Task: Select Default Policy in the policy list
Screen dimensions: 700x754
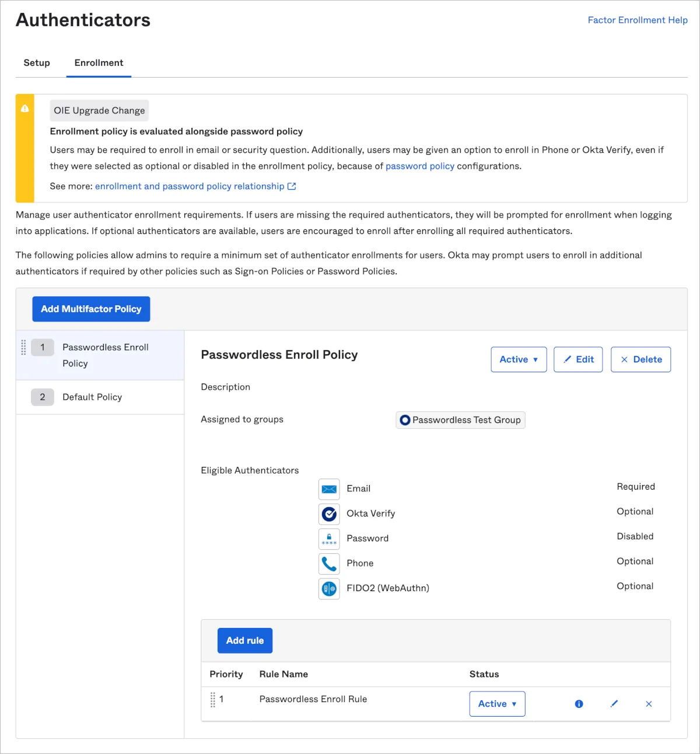Action: tap(92, 397)
